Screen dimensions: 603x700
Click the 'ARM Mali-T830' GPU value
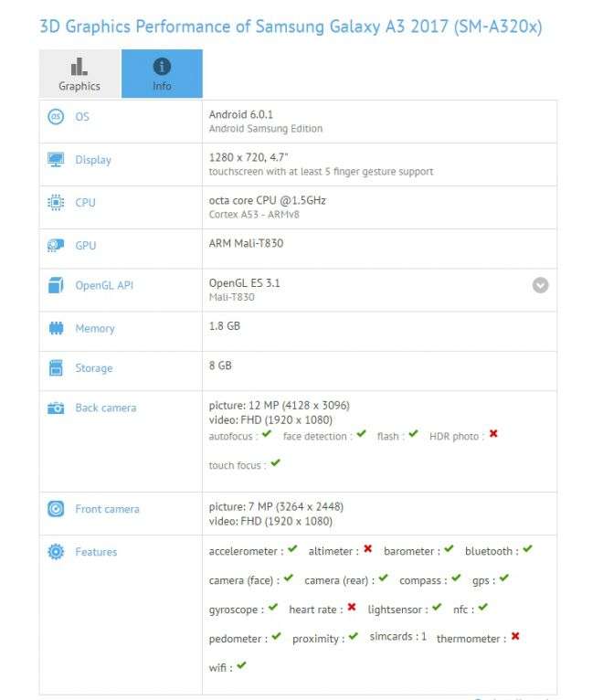(246, 243)
